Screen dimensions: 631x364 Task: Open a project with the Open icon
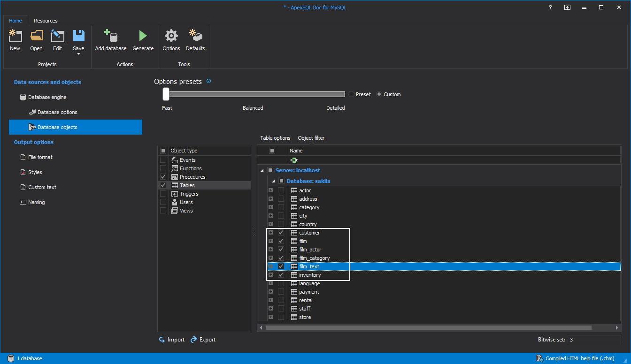36,36
